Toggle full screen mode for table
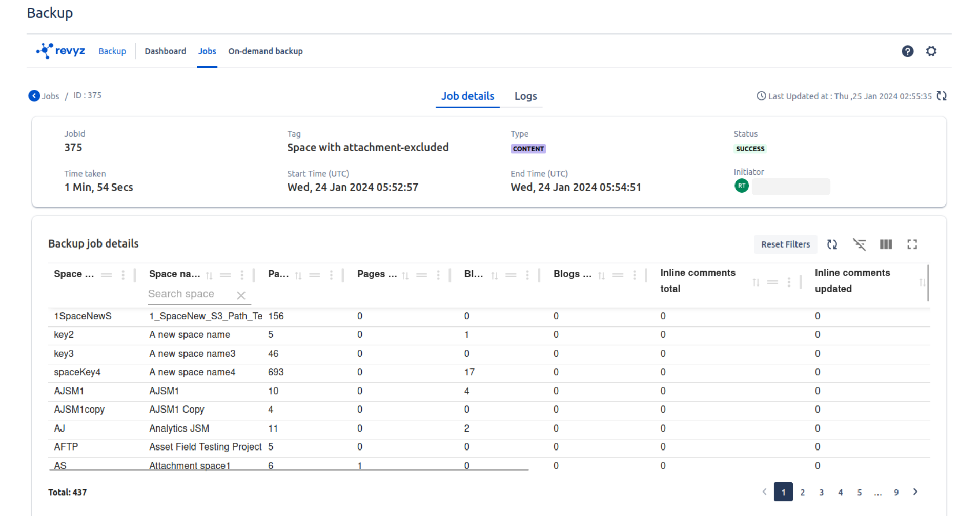980x532 pixels. coord(912,244)
